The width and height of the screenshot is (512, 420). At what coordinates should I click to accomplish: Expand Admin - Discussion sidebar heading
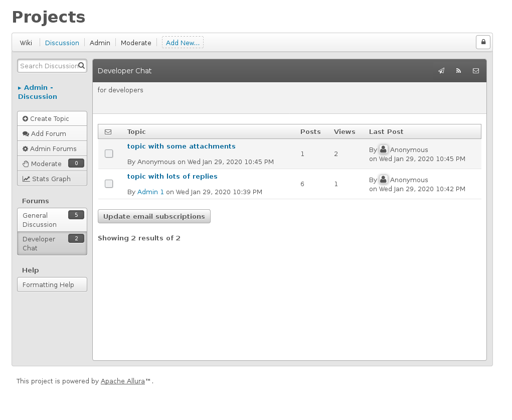click(x=38, y=92)
